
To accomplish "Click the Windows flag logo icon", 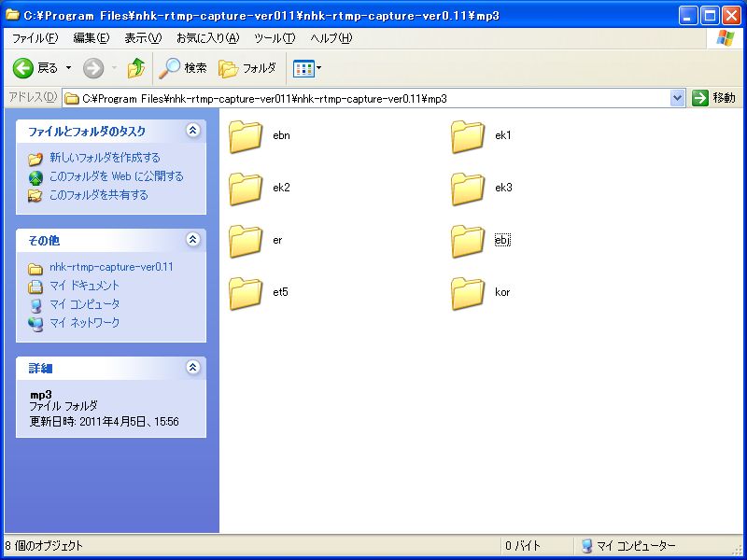I will coord(726,38).
